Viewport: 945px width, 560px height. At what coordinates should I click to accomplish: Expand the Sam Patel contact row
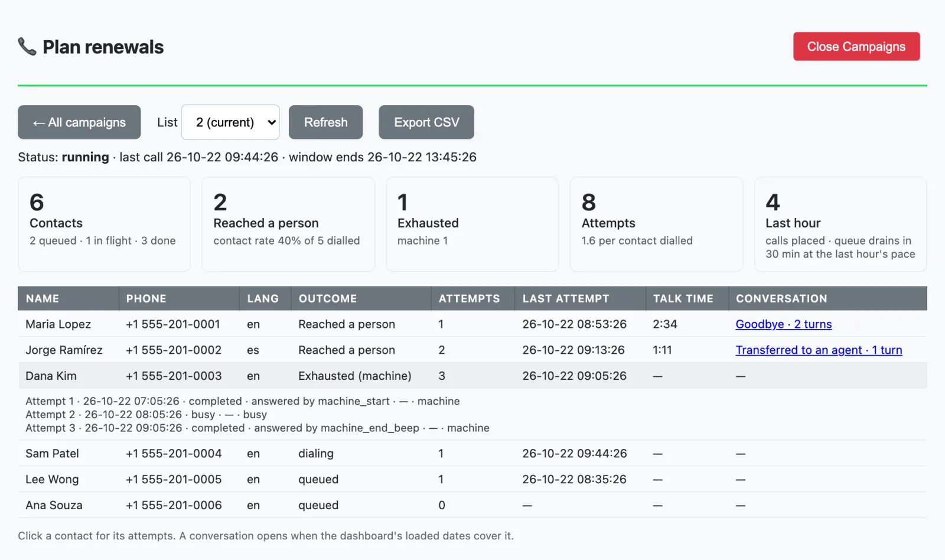coord(472,454)
